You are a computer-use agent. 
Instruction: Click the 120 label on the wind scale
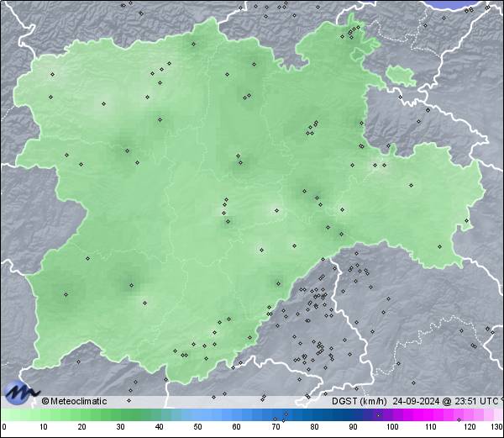(x=470, y=427)
